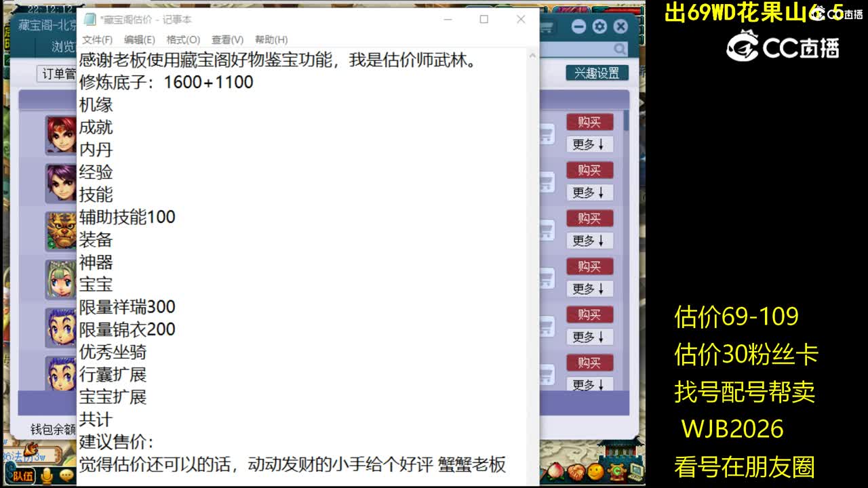Expand 更多 for the green-haired girl listing
This screenshot has height=488, width=868.
click(x=590, y=289)
